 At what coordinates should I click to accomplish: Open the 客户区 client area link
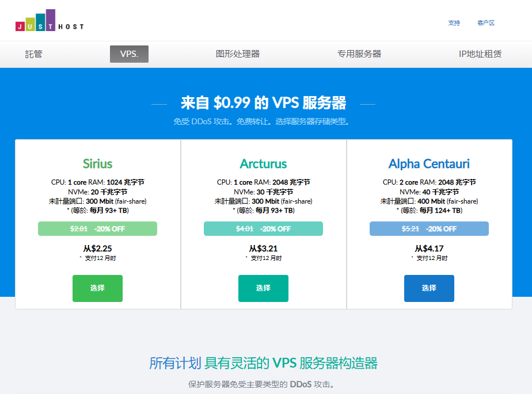tap(486, 23)
